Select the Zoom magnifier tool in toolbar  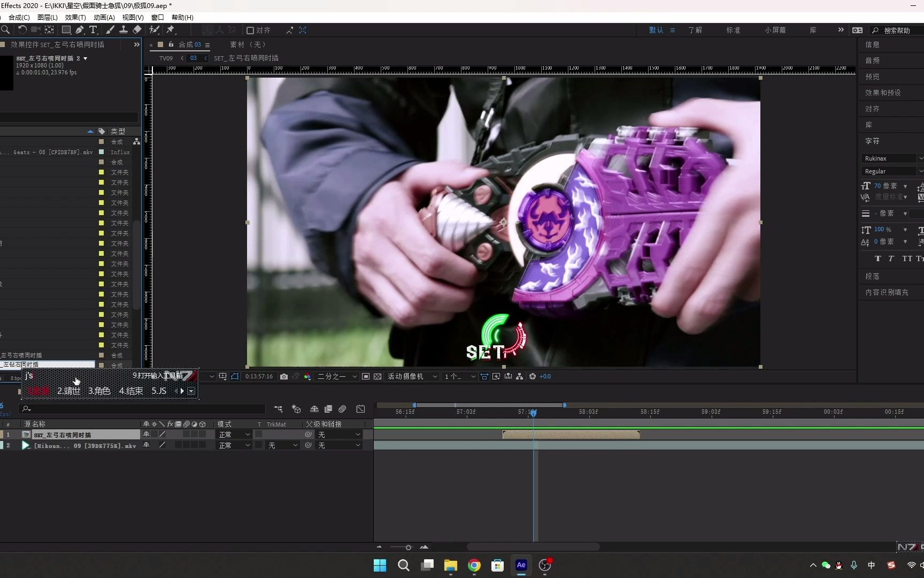click(x=5, y=30)
